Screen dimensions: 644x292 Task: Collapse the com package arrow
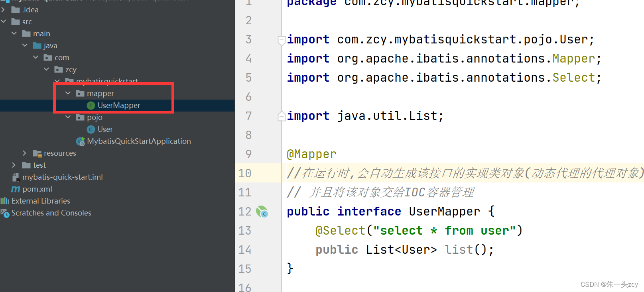pyautogui.click(x=35, y=57)
